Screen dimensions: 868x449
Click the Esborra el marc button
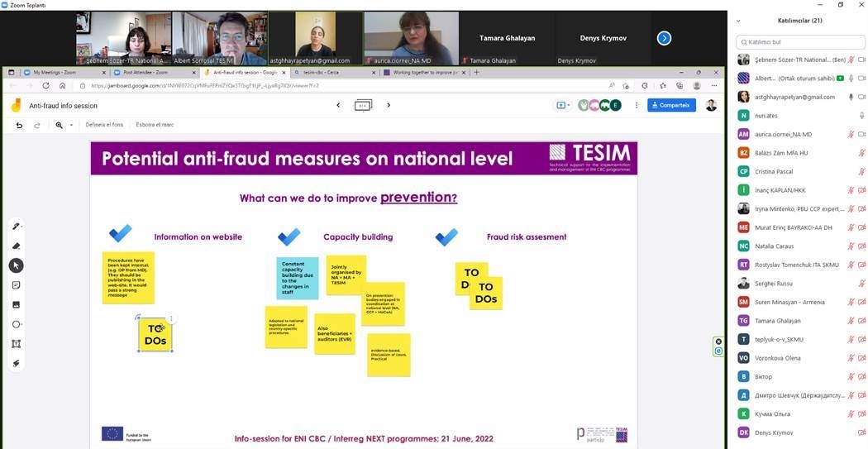[155, 125]
